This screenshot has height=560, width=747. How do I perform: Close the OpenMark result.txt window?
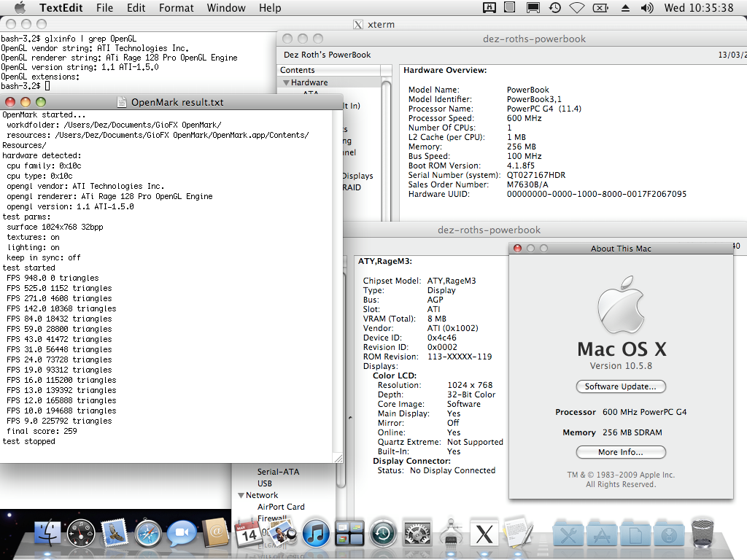pos(10,102)
